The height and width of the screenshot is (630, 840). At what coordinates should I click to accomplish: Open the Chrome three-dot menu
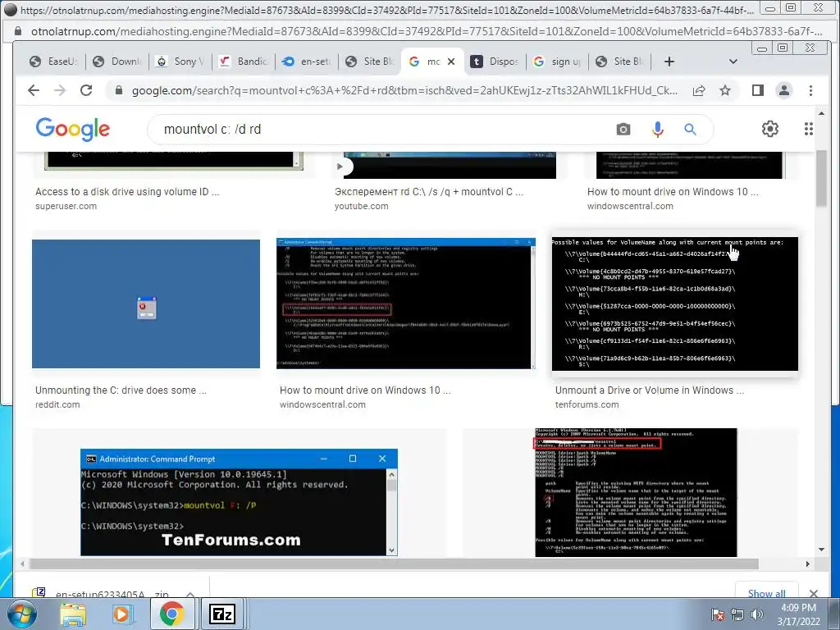[810, 90]
